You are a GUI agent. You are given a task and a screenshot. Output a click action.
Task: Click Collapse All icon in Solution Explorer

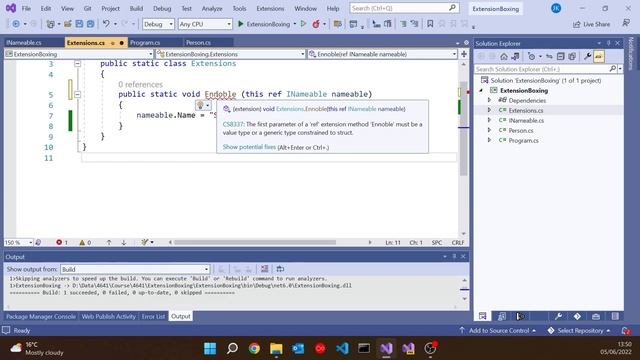560,56
